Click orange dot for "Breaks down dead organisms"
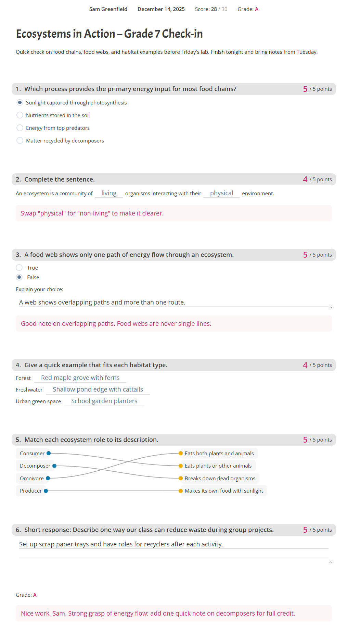 pyautogui.click(x=181, y=478)
